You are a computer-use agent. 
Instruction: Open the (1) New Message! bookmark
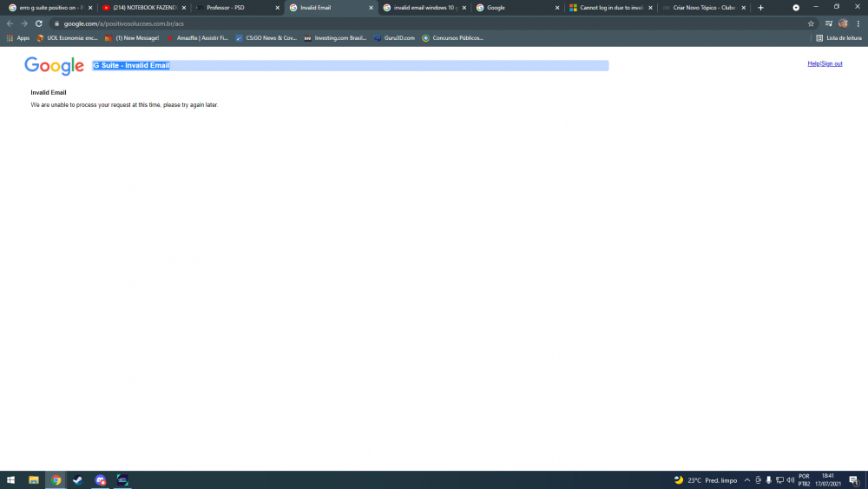(132, 38)
